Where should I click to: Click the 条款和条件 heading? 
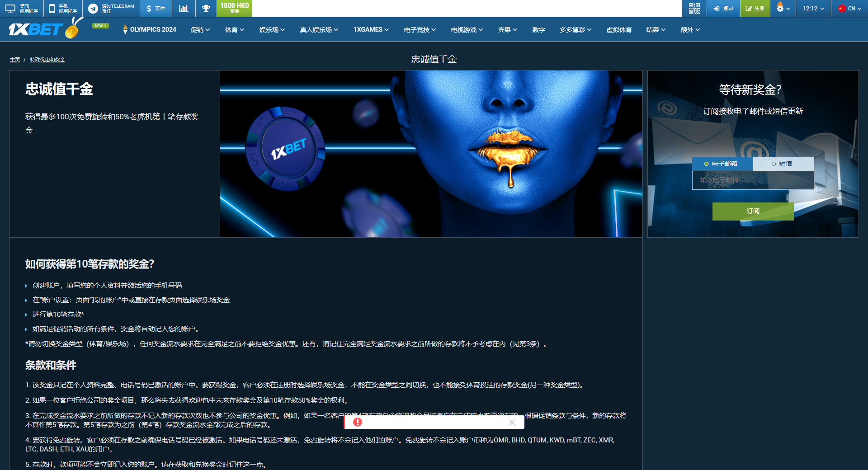tap(51, 365)
